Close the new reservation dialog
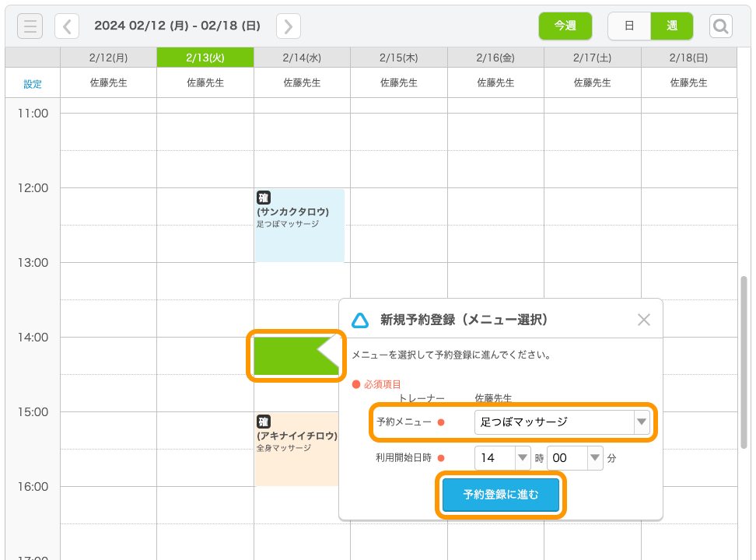 tap(643, 320)
